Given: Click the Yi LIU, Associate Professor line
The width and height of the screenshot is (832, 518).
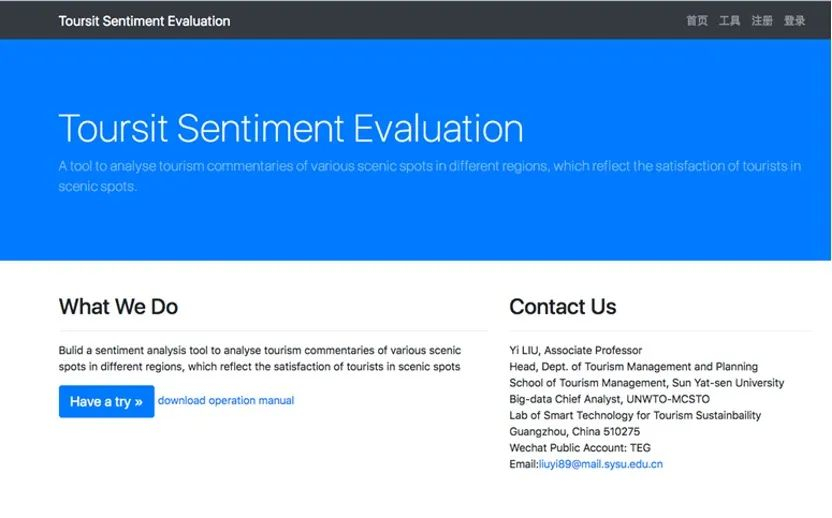Looking at the screenshot, I should [576, 351].
